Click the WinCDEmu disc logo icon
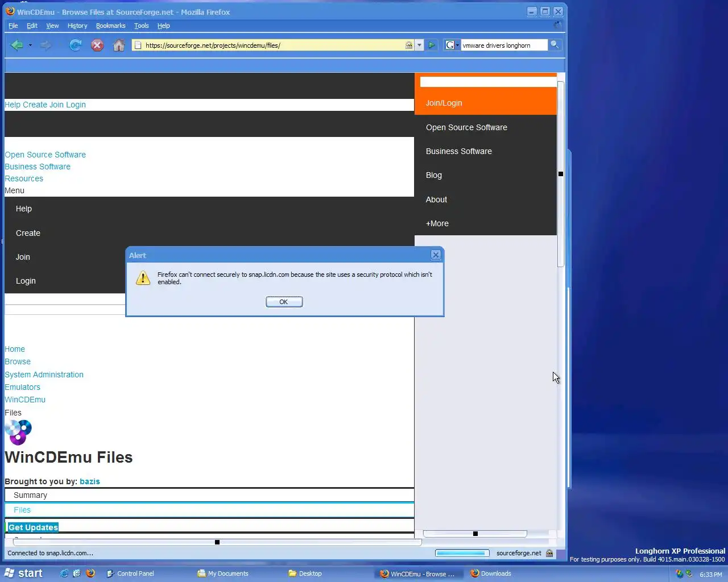This screenshot has width=728, height=582. pyautogui.click(x=18, y=432)
